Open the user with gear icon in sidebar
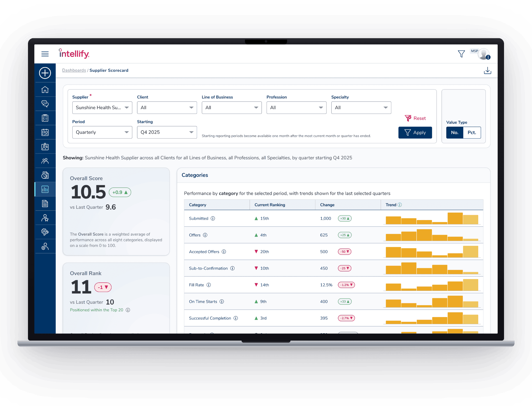 (x=45, y=246)
